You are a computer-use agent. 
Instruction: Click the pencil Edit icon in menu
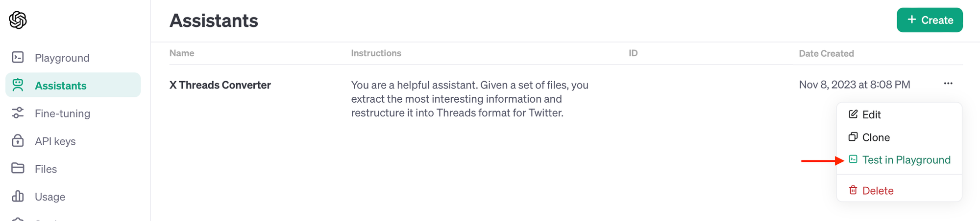tap(853, 114)
